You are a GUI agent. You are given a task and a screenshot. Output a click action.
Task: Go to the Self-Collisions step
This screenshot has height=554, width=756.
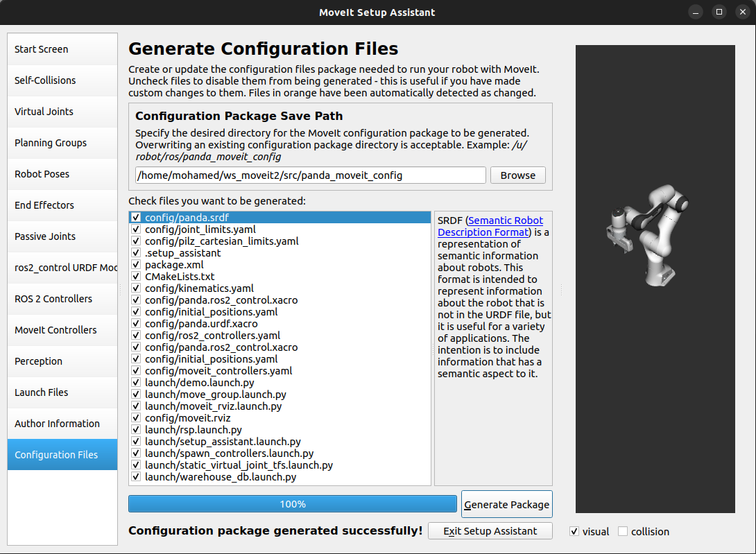[62, 80]
